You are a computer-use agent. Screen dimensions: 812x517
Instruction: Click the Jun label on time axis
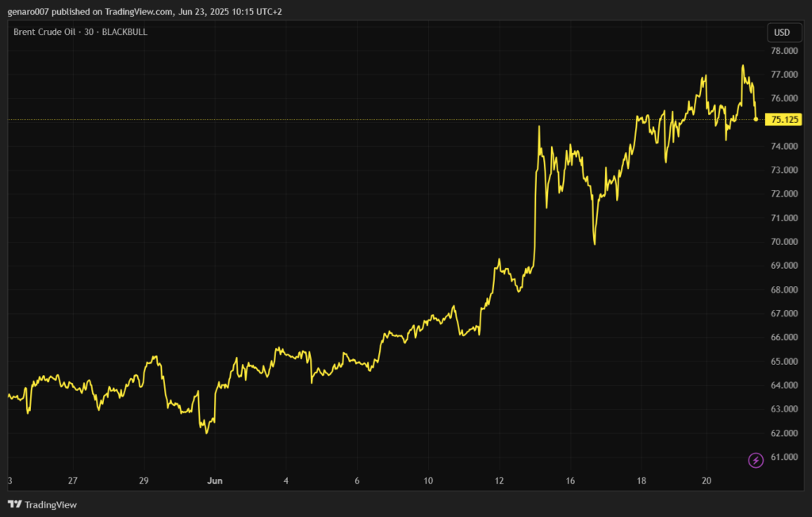[x=214, y=481]
